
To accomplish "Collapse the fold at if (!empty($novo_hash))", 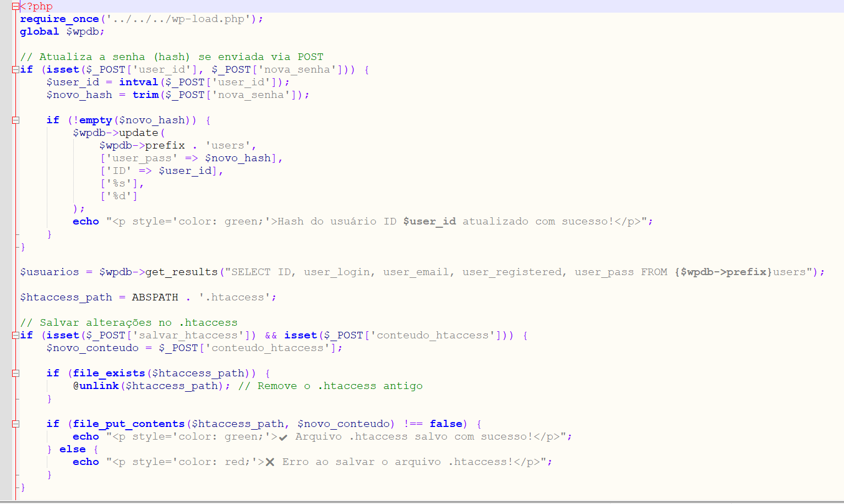I will click(15, 120).
